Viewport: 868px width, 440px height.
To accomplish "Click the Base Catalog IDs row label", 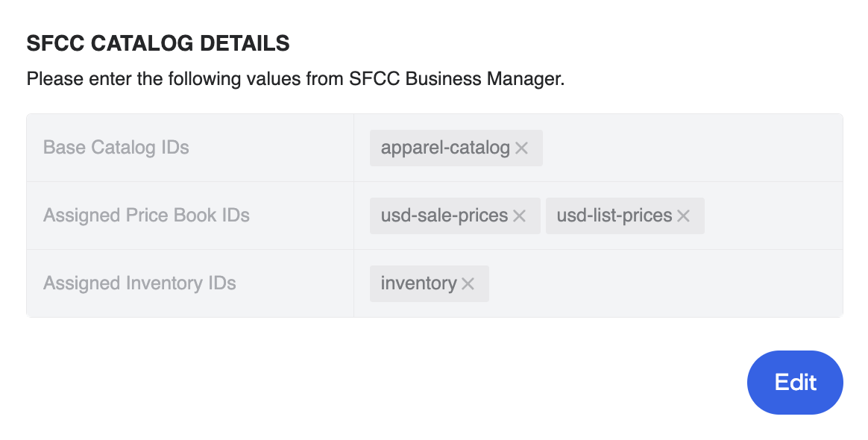I will pyautogui.click(x=116, y=148).
